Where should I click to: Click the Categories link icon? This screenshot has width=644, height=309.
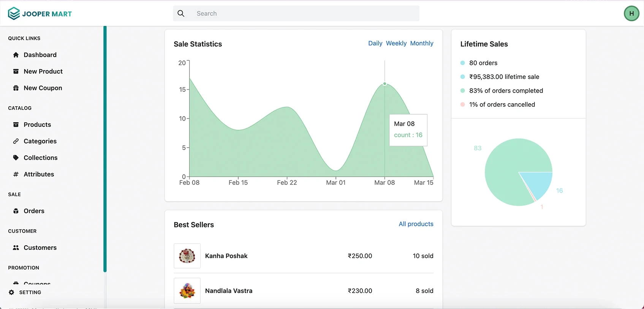point(16,141)
